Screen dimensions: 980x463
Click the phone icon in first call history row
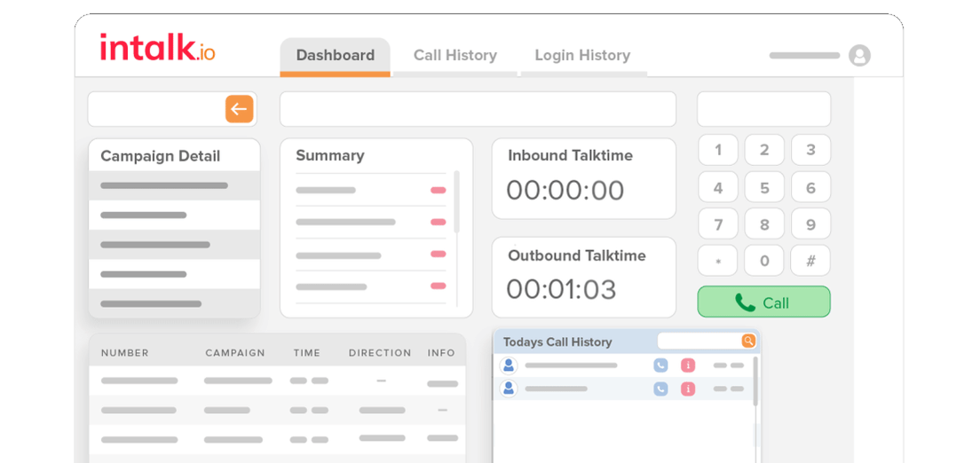660,365
